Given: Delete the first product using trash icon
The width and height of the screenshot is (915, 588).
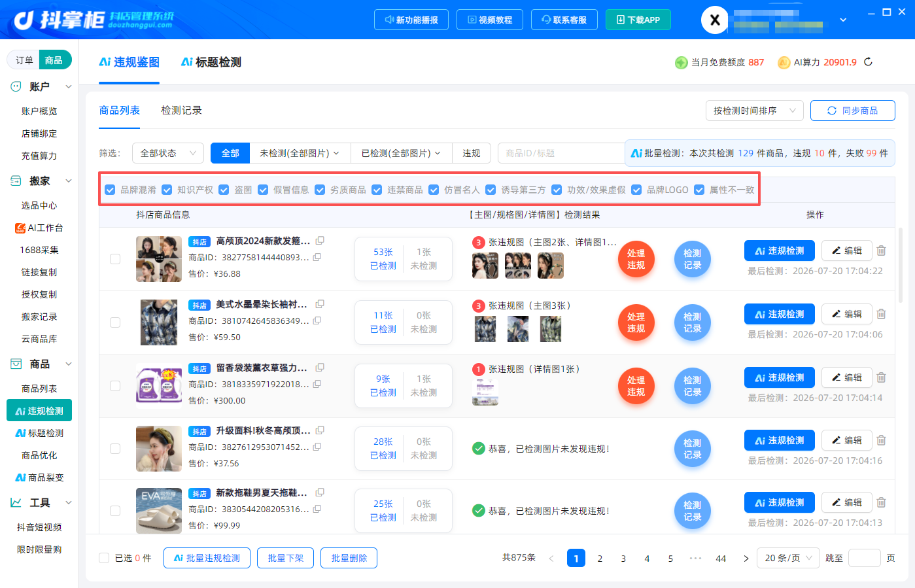Looking at the screenshot, I should point(881,251).
